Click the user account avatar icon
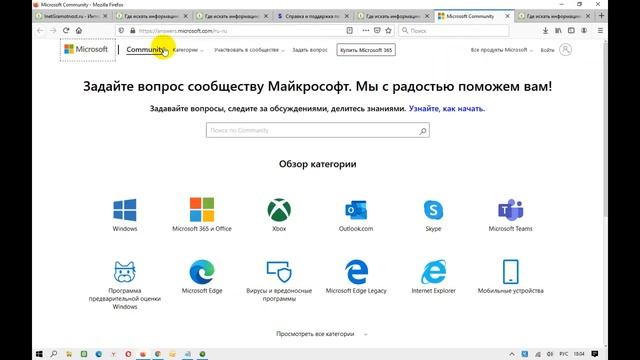Viewport: 640px width, 360px height. [x=565, y=50]
